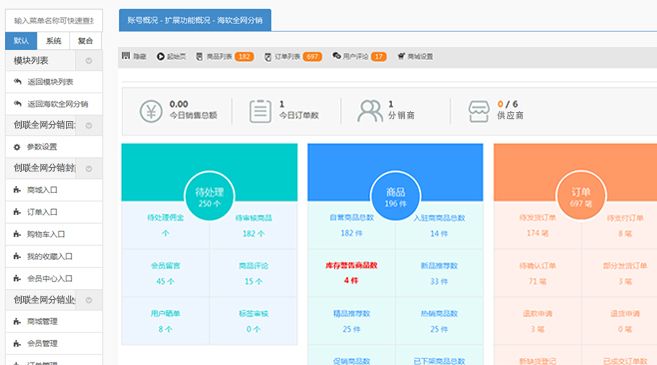The image size is (657, 365).
Task: Click the 今日销售总额 0.00 value
Action: tap(178, 104)
